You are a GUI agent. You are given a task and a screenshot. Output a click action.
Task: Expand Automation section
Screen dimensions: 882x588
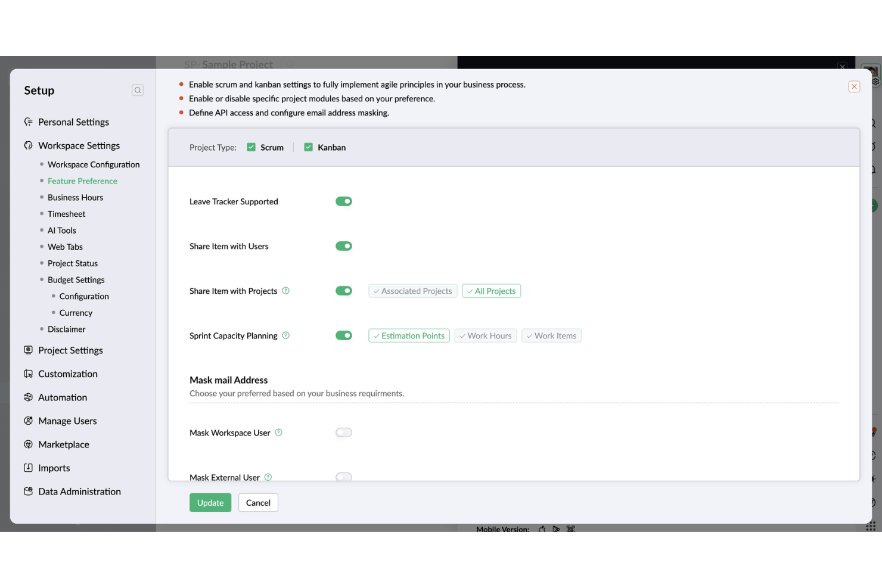[63, 397]
